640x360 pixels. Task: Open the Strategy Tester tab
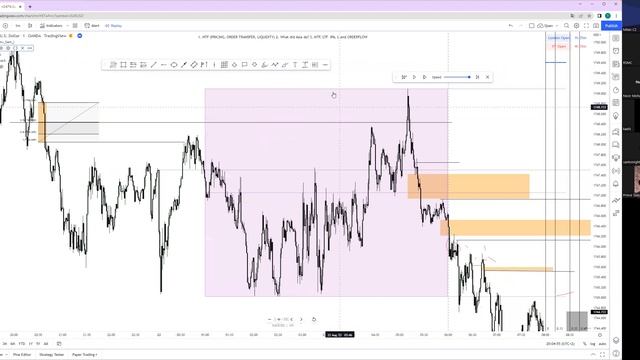pos(52,355)
